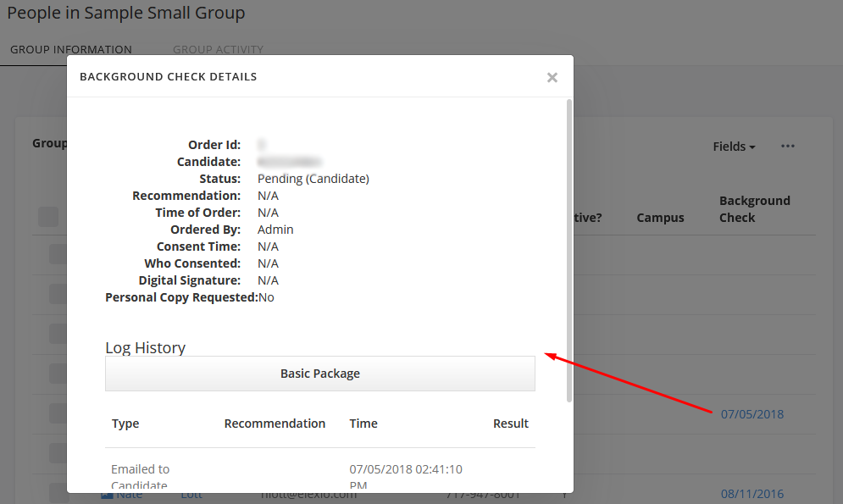Image resolution: width=843 pixels, height=504 pixels.
Task: Click the profile icon beside Nate
Action: click(x=107, y=496)
